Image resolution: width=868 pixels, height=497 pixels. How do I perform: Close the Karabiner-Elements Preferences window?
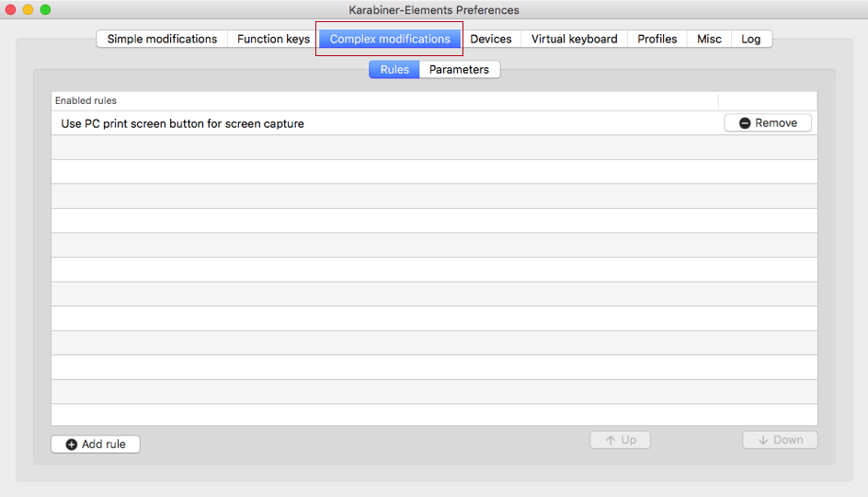pyautogui.click(x=10, y=9)
